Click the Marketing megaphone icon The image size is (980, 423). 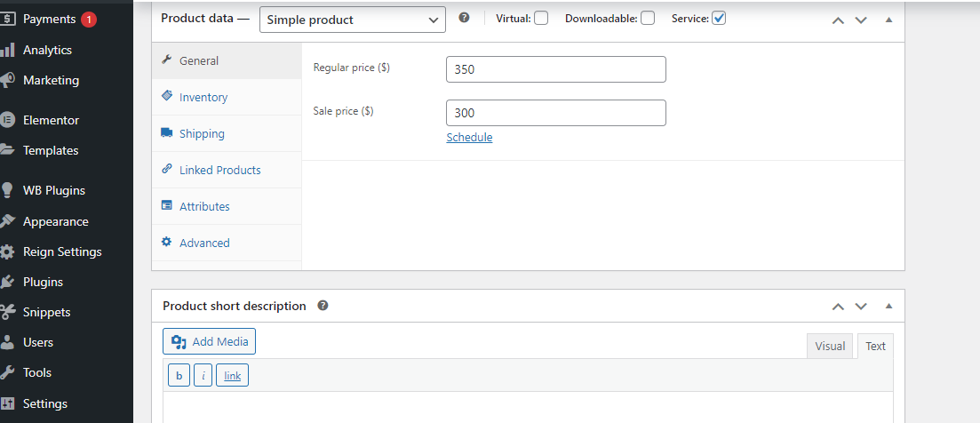[7, 80]
